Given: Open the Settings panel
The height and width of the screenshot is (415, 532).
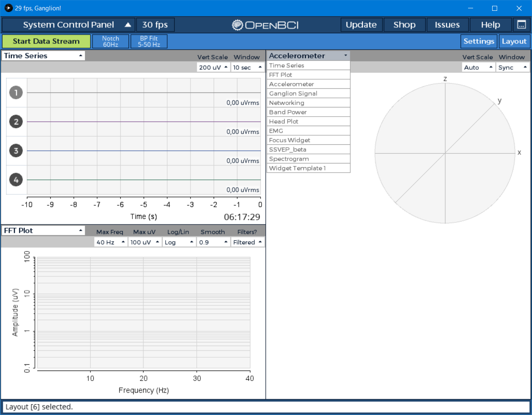Looking at the screenshot, I should pyautogui.click(x=479, y=41).
